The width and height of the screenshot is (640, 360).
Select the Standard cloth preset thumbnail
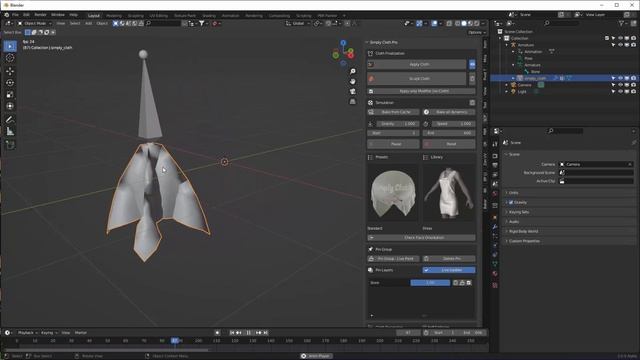[393, 193]
